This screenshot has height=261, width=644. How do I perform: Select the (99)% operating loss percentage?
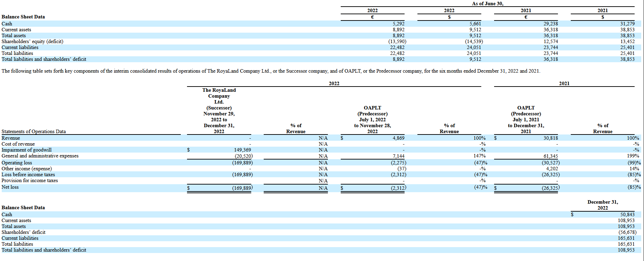(x=634, y=163)
